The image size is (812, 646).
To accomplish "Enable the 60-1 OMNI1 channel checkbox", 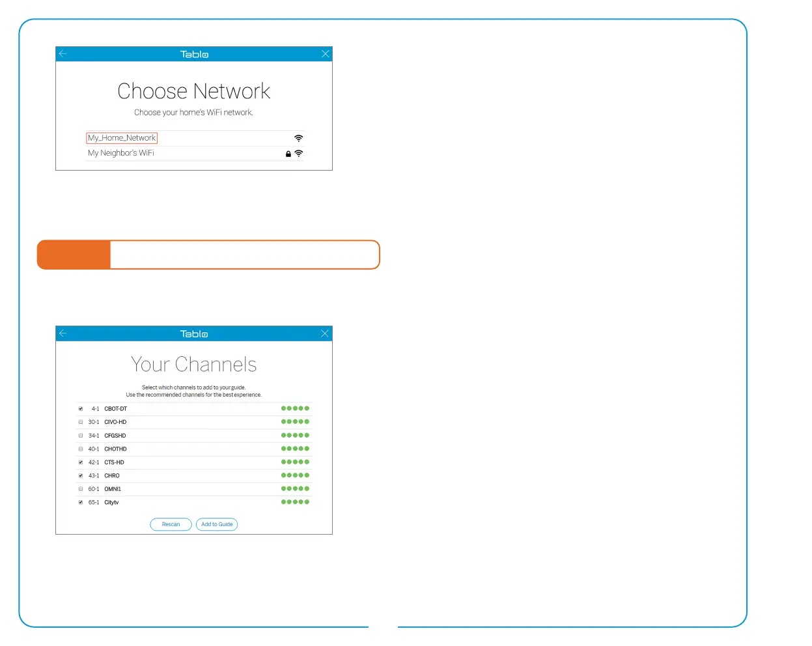I will click(81, 489).
